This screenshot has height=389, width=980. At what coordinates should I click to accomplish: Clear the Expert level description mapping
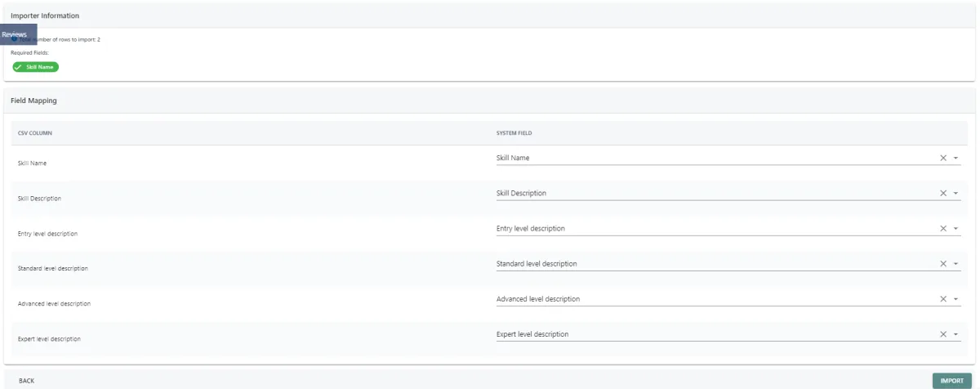pyautogui.click(x=942, y=334)
